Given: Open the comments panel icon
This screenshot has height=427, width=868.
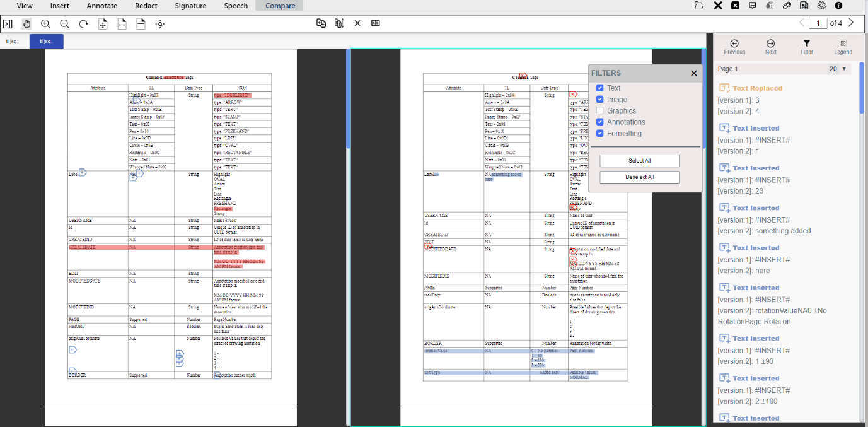Looking at the screenshot, I should click(x=752, y=6).
